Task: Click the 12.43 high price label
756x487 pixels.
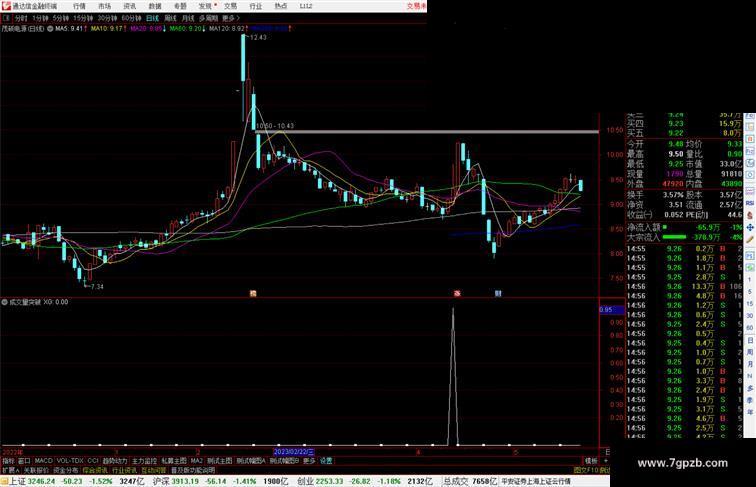Action: click(258, 38)
